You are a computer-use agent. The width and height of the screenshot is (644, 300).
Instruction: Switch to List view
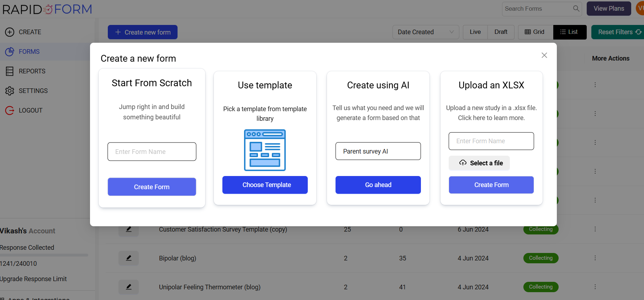tap(569, 32)
